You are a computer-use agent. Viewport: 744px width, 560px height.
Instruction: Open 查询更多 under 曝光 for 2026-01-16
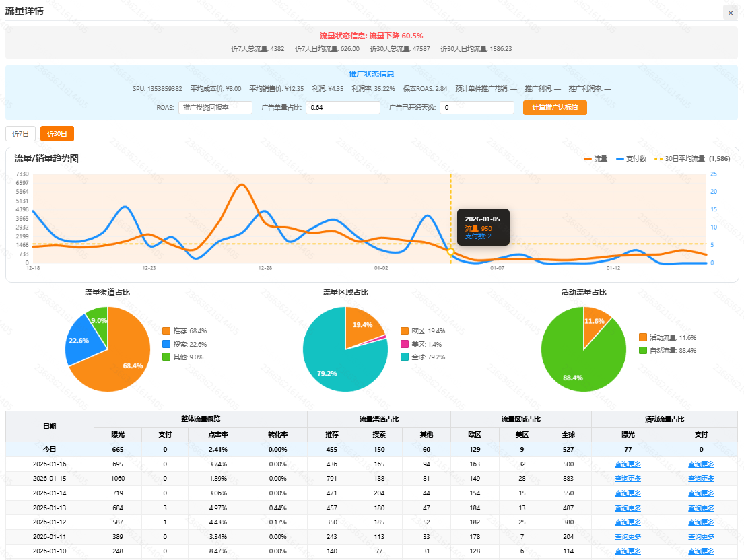pyautogui.click(x=628, y=464)
